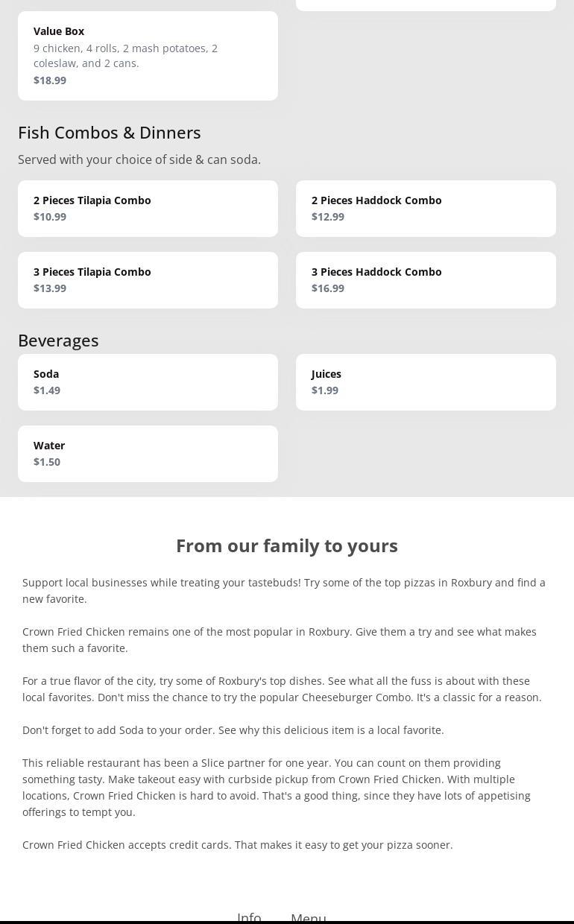Choose the Water beverage item

[148, 453]
